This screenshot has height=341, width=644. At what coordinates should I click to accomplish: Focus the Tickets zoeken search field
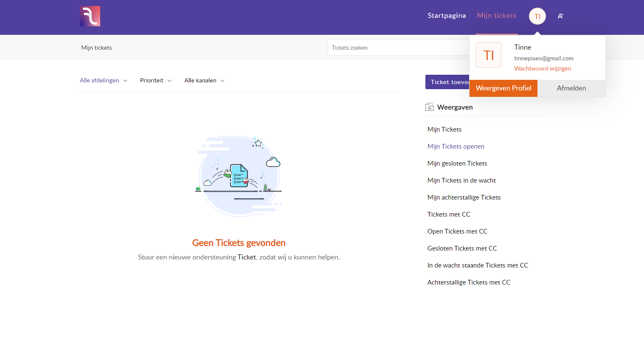point(397,48)
